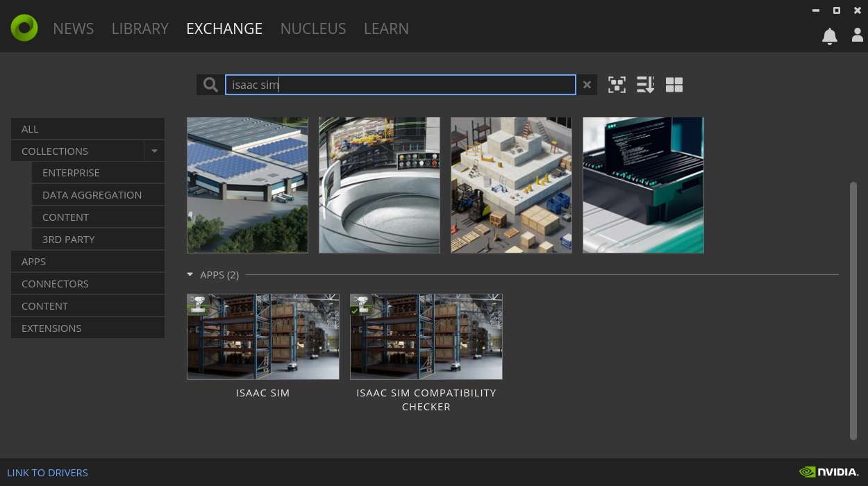The height and width of the screenshot is (486, 868).
Task: Choose the CONTENT collection sub-item
Action: [98, 217]
